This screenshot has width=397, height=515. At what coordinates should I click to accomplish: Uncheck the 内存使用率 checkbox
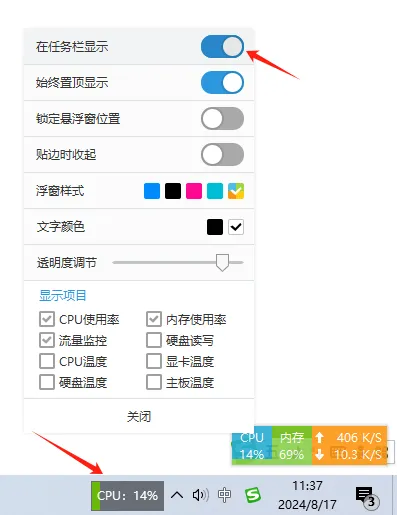tap(154, 319)
